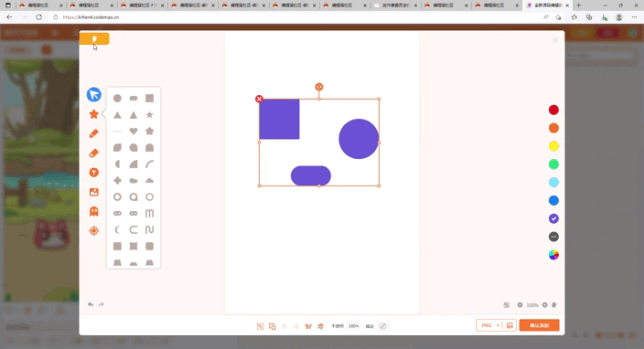Viewport: 644px width, 349px height.
Task: Select the purple square on canvas
Action: (279, 119)
